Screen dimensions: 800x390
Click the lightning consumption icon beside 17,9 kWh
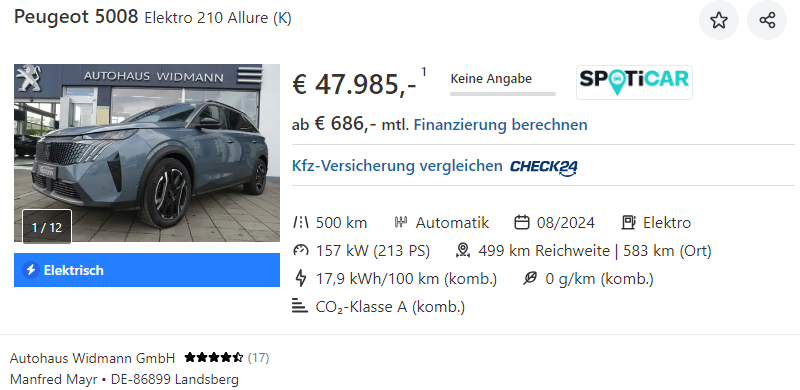pyautogui.click(x=301, y=279)
